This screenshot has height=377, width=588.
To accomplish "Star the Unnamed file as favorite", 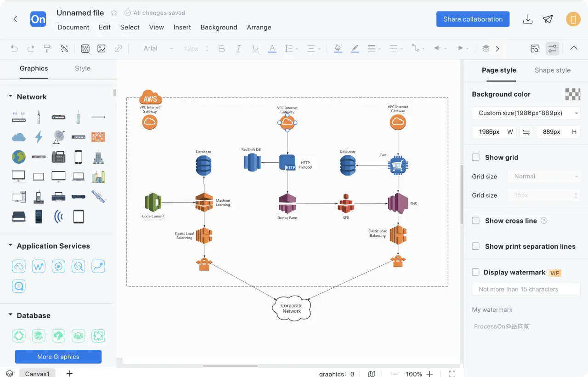I will (x=114, y=13).
